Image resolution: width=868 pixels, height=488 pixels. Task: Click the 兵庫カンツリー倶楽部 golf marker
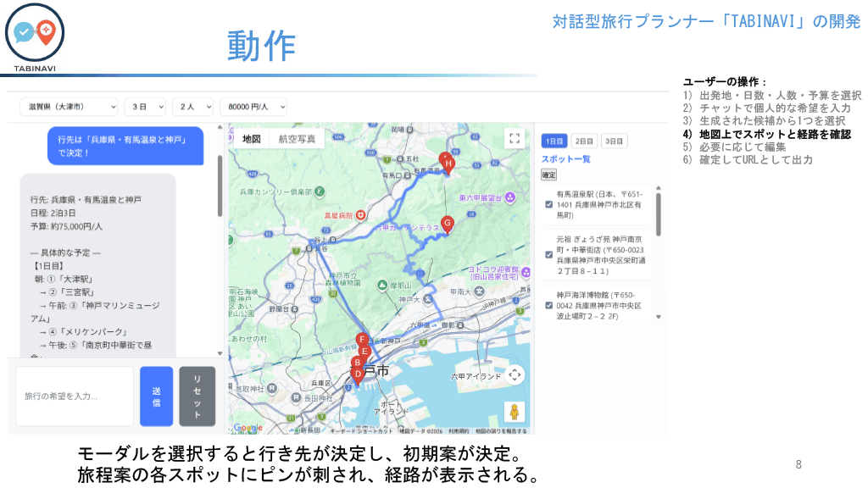pos(320,192)
